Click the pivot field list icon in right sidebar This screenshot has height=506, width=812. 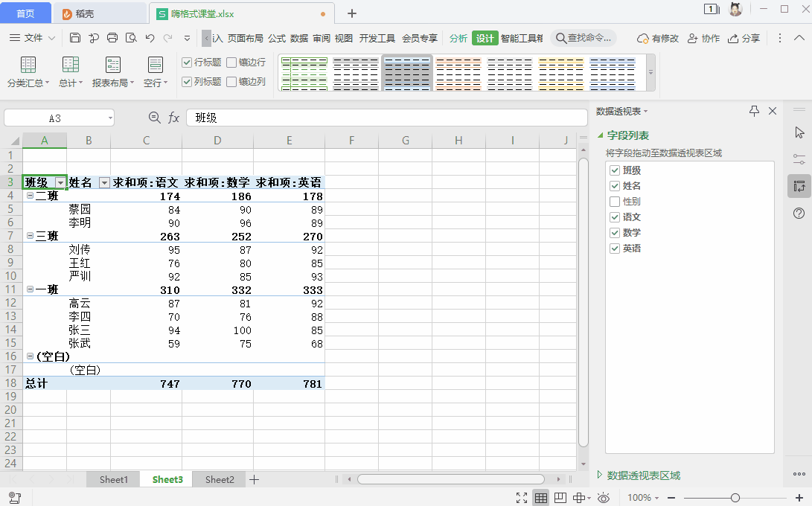[798, 186]
